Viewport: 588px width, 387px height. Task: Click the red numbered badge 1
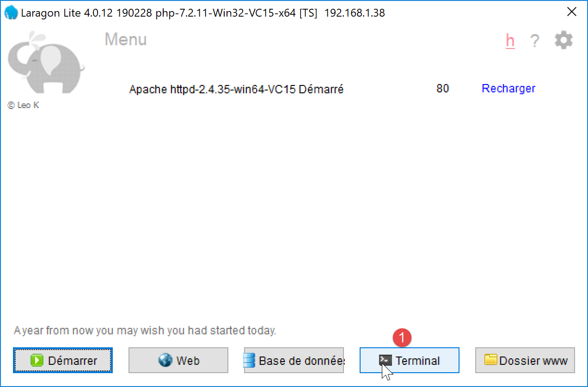402,338
